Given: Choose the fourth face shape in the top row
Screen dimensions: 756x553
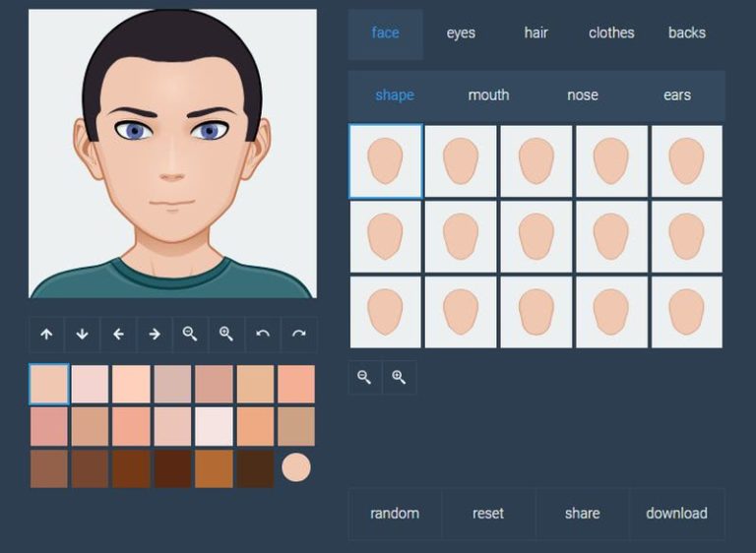Looking at the screenshot, I should point(611,161).
